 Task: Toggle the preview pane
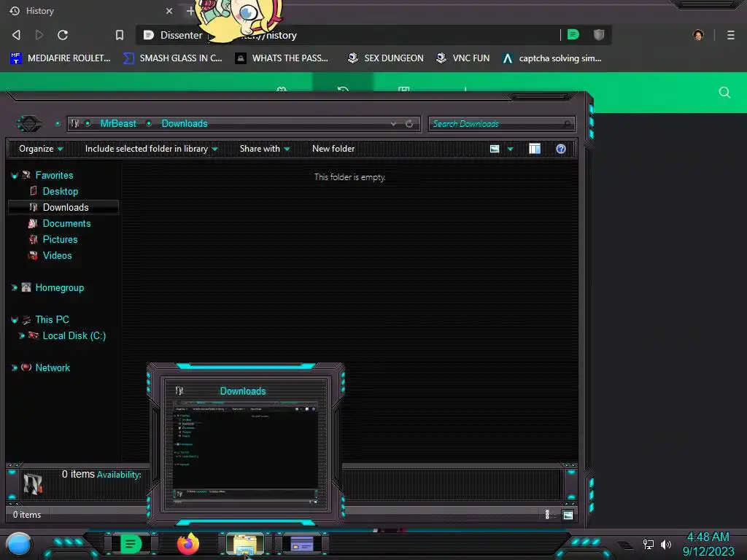click(x=535, y=149)
